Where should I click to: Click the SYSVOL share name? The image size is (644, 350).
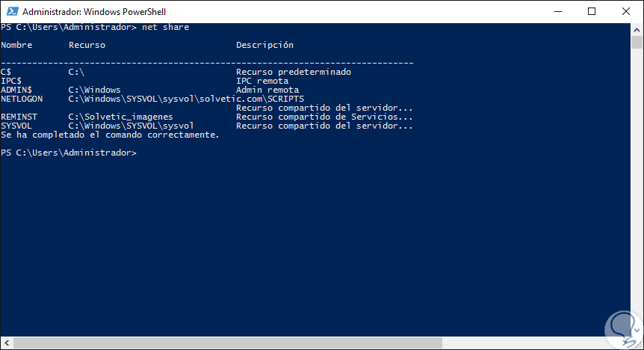click(17, 126)
